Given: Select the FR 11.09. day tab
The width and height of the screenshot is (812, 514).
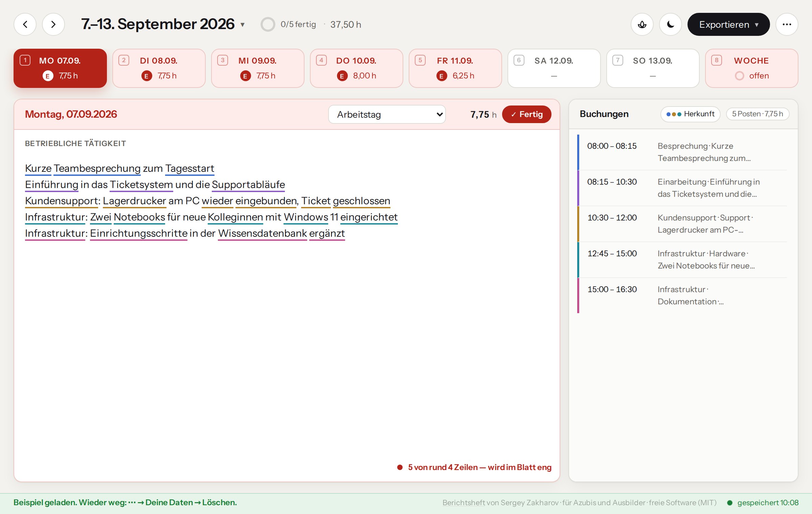Looking at the screenshot, I should pos(455,68).
